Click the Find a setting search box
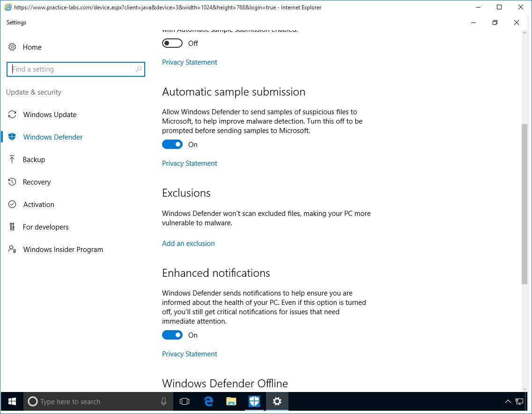This screenshot has height=414, width=532. (76, 69)
